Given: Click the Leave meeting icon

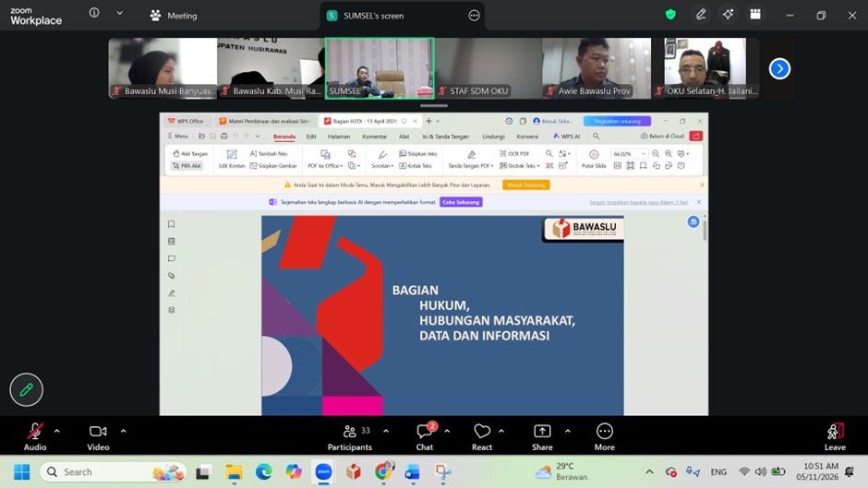Looking at the screenshot, I should click(835, 432).
